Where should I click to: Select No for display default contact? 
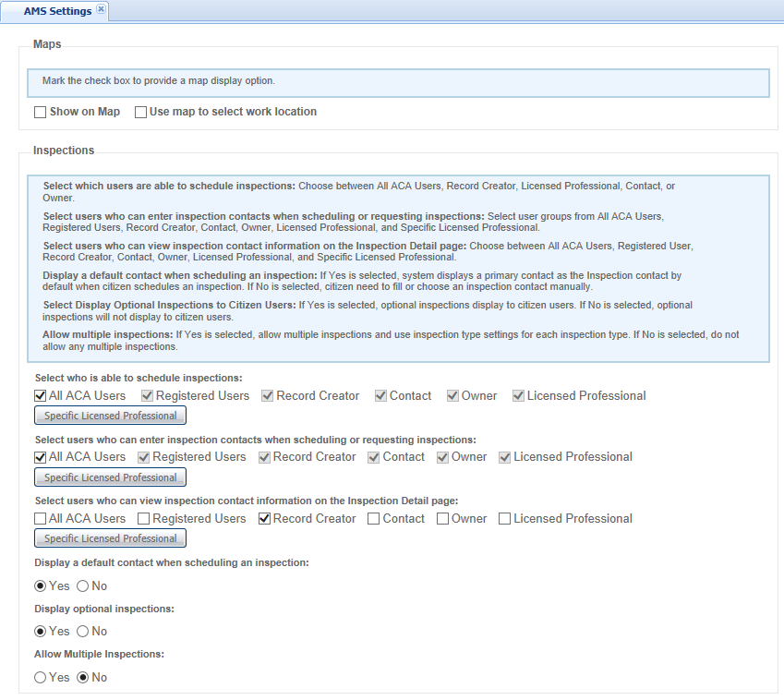point(83,586)
